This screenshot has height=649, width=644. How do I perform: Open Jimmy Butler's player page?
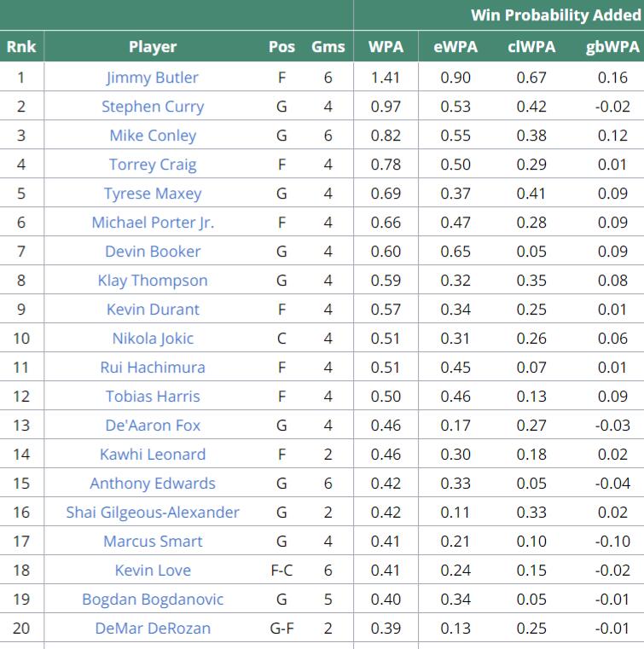(153, 78)
